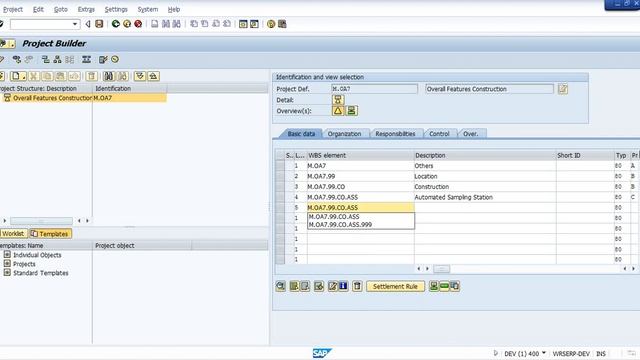Click the blue information icon below WBS table

click(x=344, y=287)
